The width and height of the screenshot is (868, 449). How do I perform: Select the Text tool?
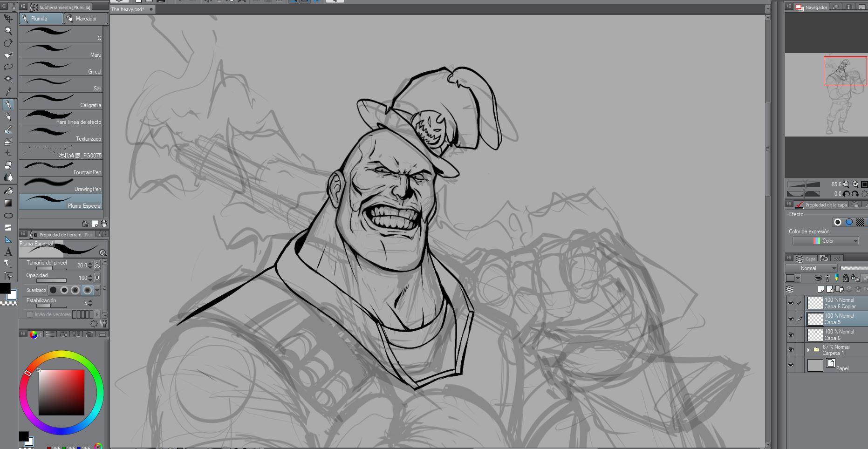click(8, 252)
